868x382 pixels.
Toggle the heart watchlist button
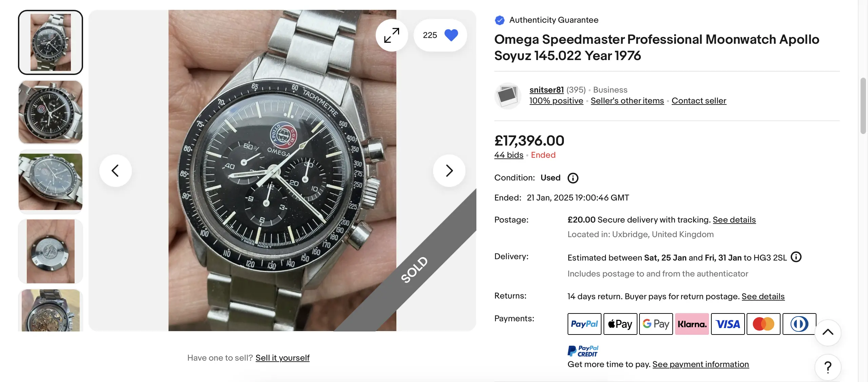(451, 35)
